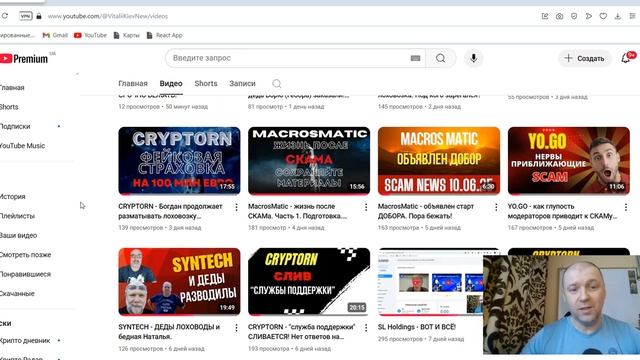Click the padlock site info icon
Image resolution: width=640 pixels, height=360 pixels.
pyautogui.click(x=39, y=16)
